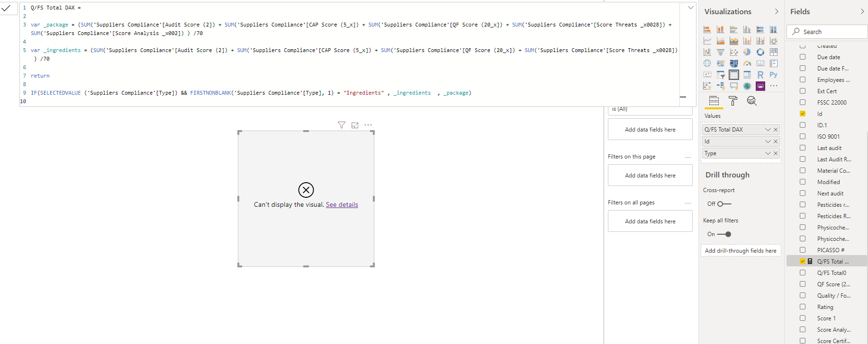Open focus mode for the visual
Viewport: 868px width, 344px height.
point(355,125)
